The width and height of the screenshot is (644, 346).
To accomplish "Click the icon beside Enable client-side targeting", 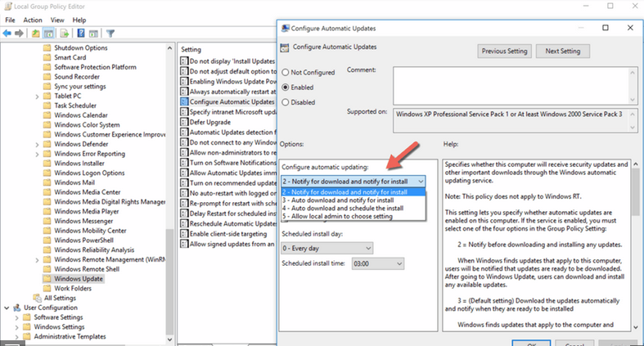I will coord(184,234).
